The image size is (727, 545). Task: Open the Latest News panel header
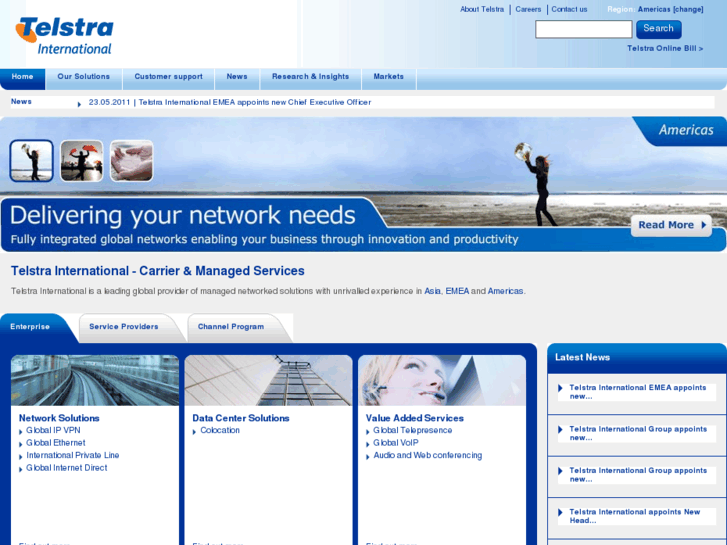coord(637,358)
